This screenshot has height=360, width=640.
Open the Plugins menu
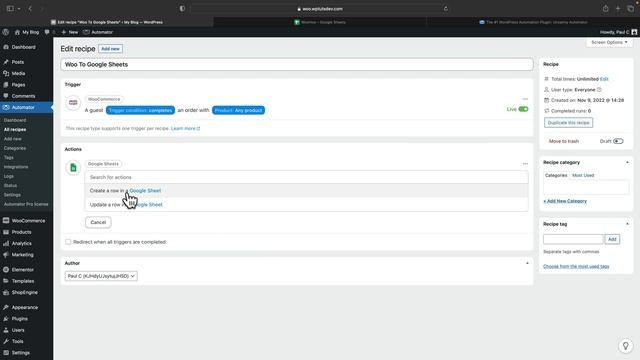click(x=20, y=319)
